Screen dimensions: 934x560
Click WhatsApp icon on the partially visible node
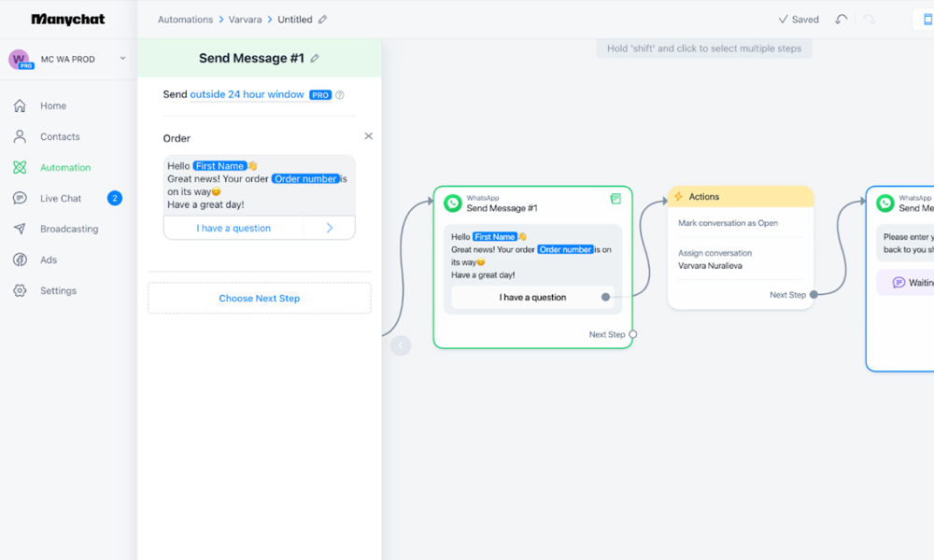click(x=885, y=203)
